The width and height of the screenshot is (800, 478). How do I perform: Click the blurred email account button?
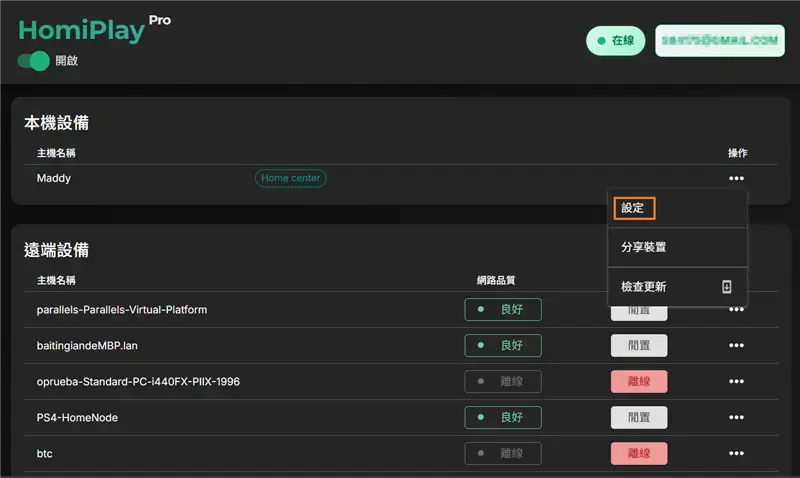click(x=719, y=41)
